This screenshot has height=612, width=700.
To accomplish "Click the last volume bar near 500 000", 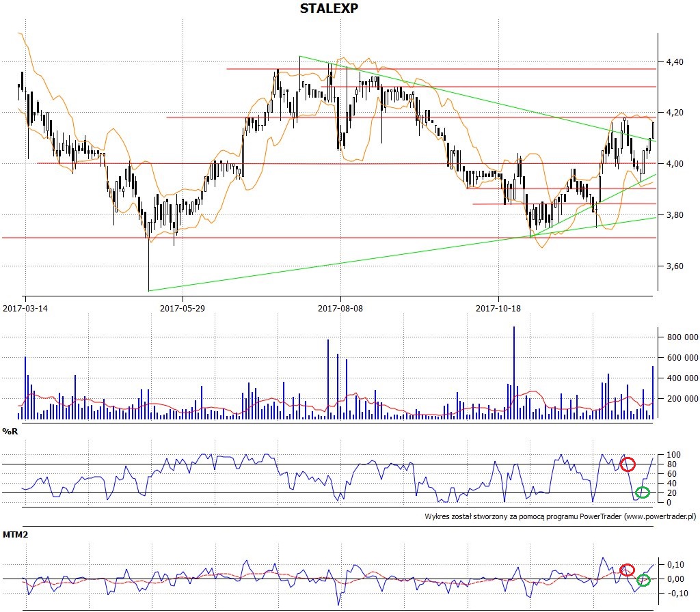I will point(653,393).
